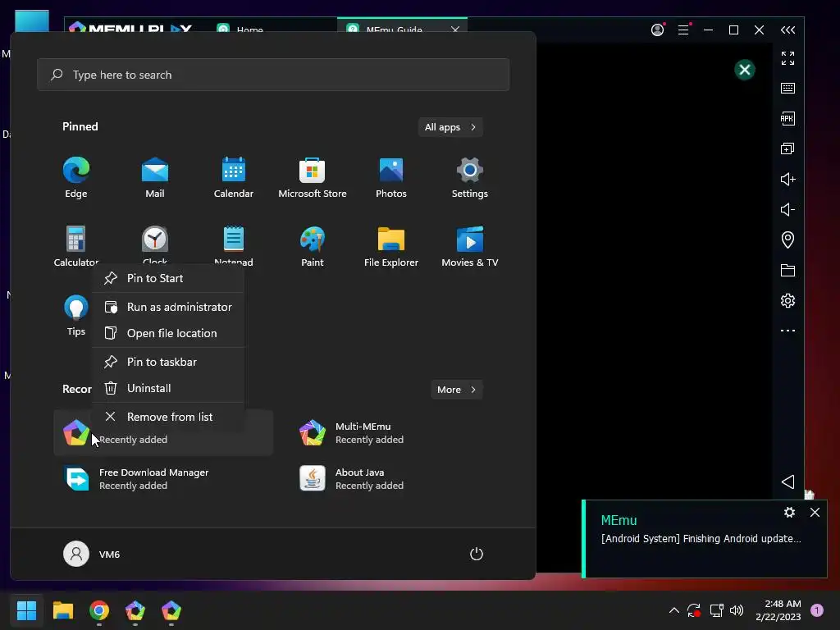The width and height of the screenshot is (840, 630).
Task: Open MEmu notification settings gear
Action: coord(789,513)
